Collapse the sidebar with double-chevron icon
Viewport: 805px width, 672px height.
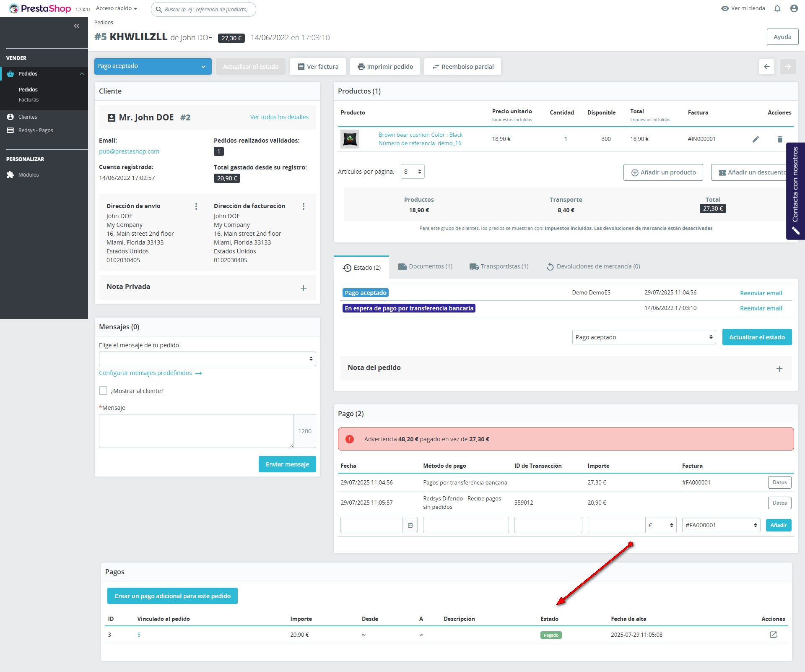pos(76,26)
